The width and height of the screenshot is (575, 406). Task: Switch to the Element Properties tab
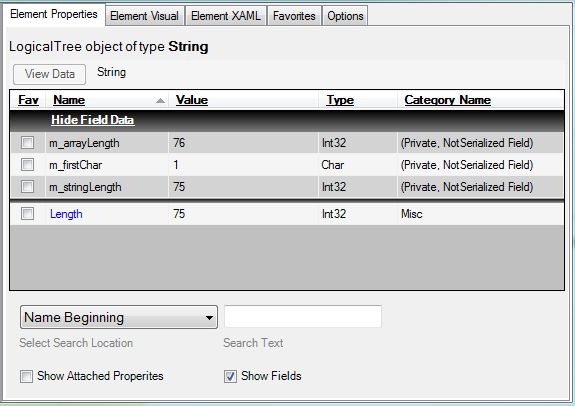click(x=54, y=14)
